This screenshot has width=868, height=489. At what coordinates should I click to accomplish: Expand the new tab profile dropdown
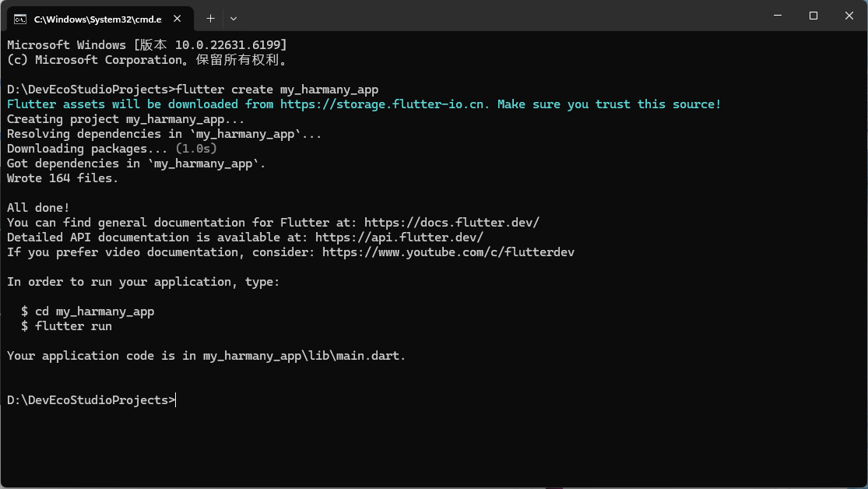pyautogui.click(x=234, y=19)
